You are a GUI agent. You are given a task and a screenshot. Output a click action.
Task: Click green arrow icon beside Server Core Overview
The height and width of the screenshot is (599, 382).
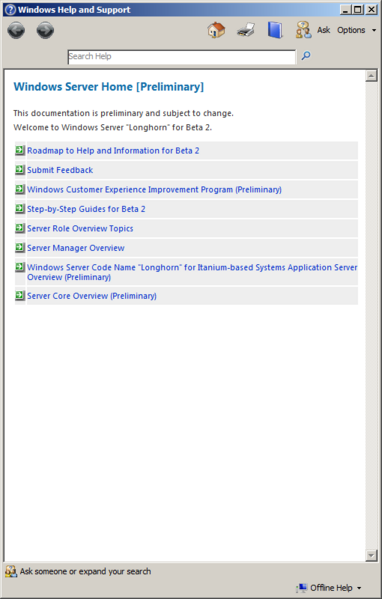pos(20,295)
